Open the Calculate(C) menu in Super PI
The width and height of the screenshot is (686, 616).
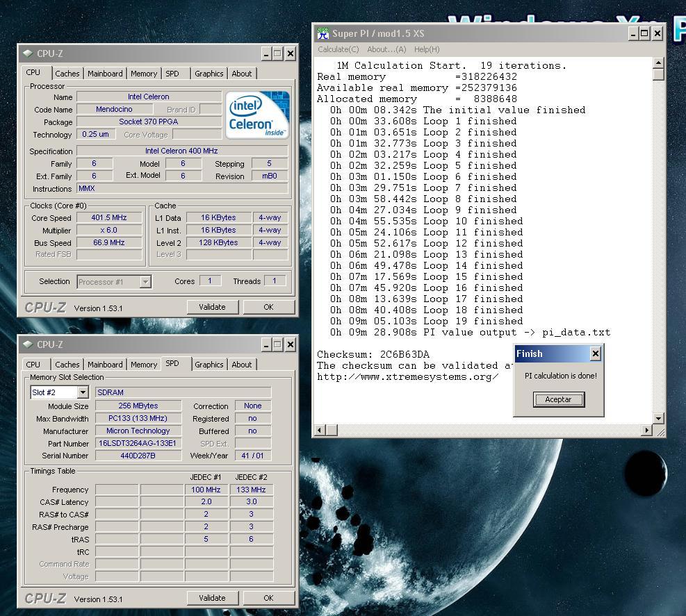pos(338,49)
